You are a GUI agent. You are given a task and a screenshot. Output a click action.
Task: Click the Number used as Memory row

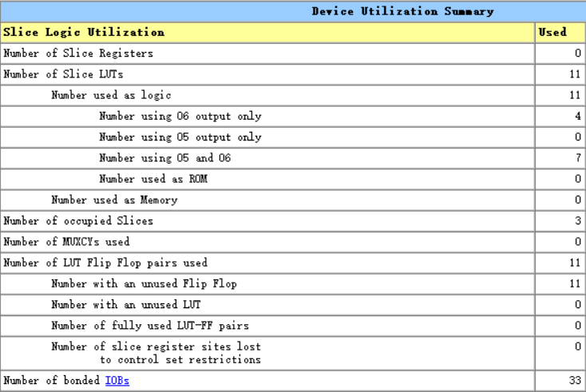[x=293, y=200]
